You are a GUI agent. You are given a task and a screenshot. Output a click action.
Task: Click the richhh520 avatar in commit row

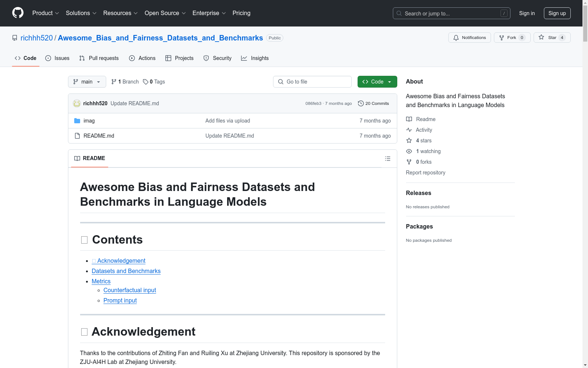pyautogui.click(x=77, y=103)
